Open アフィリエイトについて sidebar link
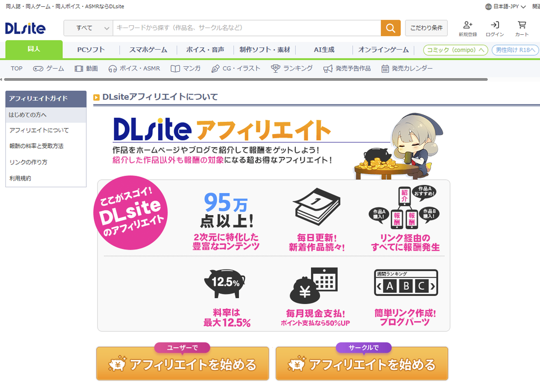The width and height of the screenshot is (540, 392). (x=39, y=130)
